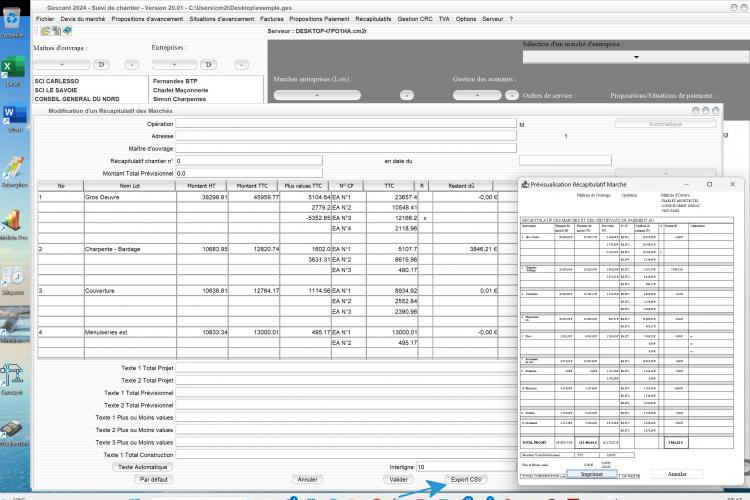Click Annuler in the Modification window
Viewport: 750px width, 500px height.
[x=308, y=479]
